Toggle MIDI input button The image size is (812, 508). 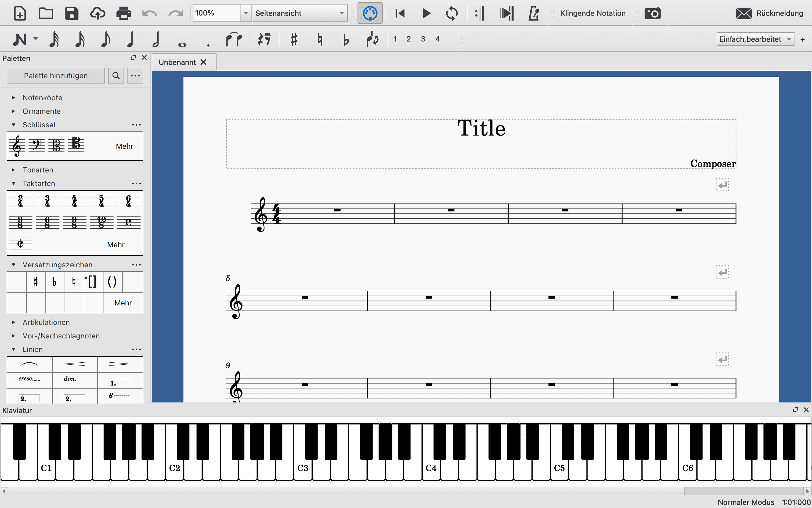(x=370, y=14)
